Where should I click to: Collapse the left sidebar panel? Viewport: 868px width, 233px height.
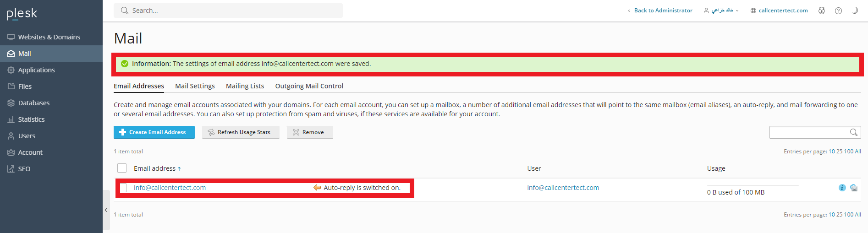[x=106, y=210]
